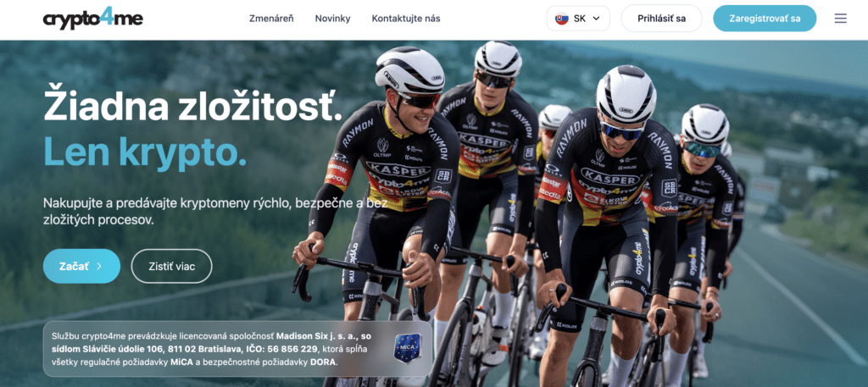Image resolution: width=868 pixels, height=387 pixels.
Task: Click the Prihlásiť sa button
Action: 661,19
